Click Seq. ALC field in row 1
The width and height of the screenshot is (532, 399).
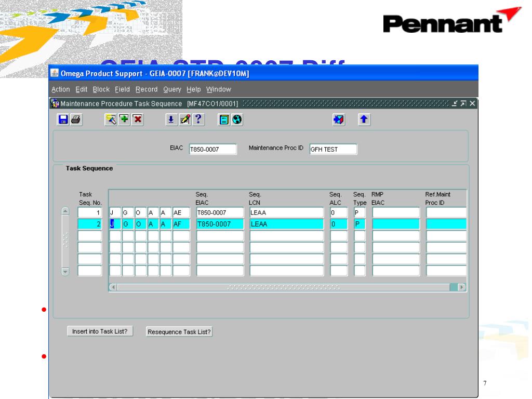click(x=339, y=212)
